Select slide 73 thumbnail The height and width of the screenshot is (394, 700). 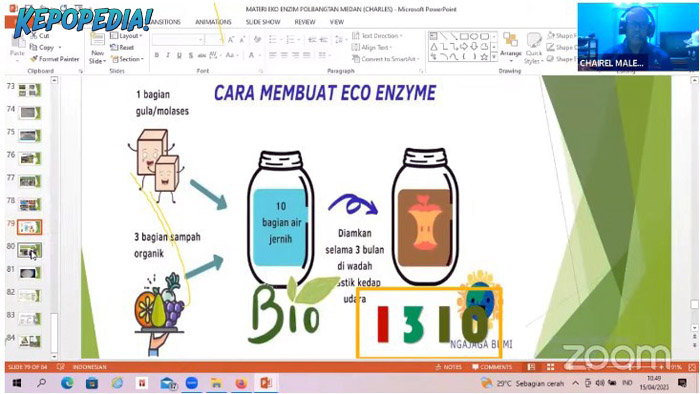[29, 90]
